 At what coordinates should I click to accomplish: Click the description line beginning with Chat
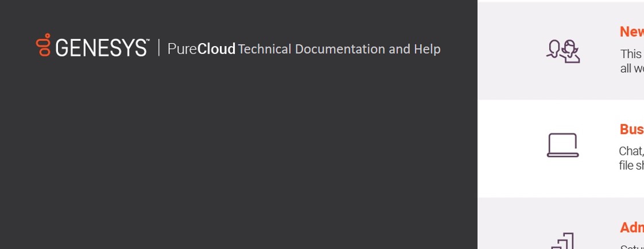tap(631, 151)
